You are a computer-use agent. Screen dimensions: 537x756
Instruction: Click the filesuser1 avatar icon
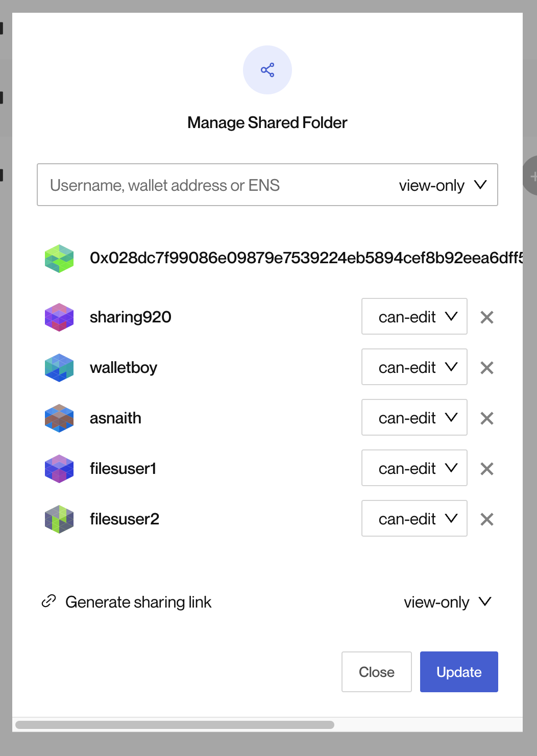pyautogui.click(x=59, y=468)
